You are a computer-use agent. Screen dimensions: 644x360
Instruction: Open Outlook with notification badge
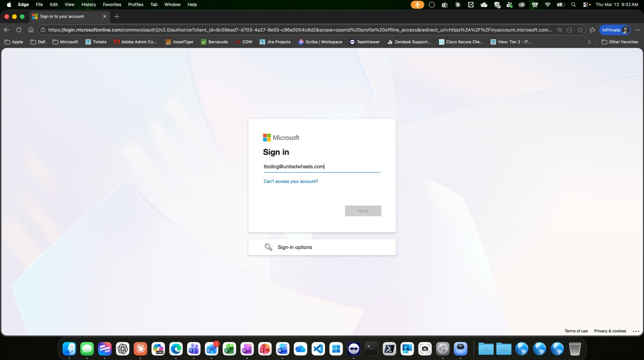pos(211,349)
